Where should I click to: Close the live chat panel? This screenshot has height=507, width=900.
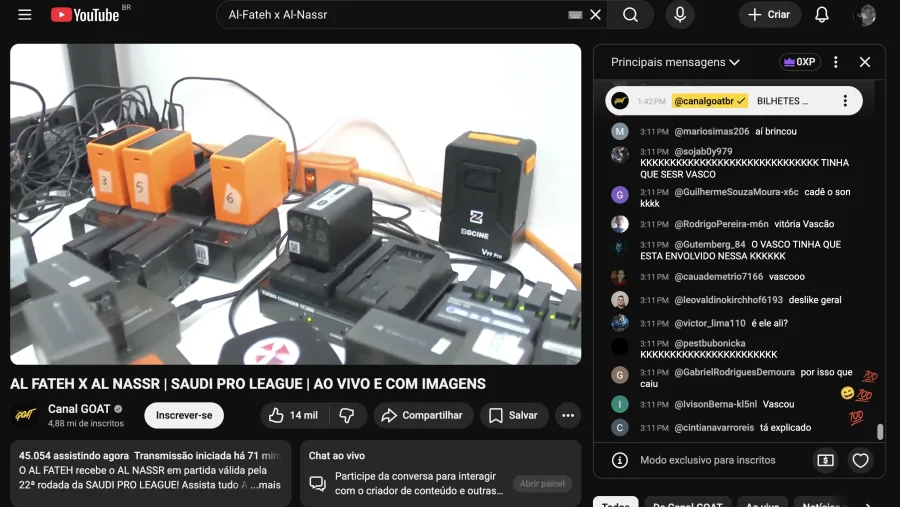[864, 62]
